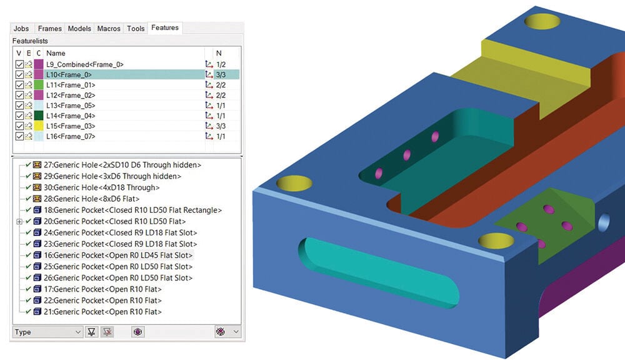Open the Type filter dropdown
The height and width of the screenshot is (364, 625).
(x=47, y=332)
